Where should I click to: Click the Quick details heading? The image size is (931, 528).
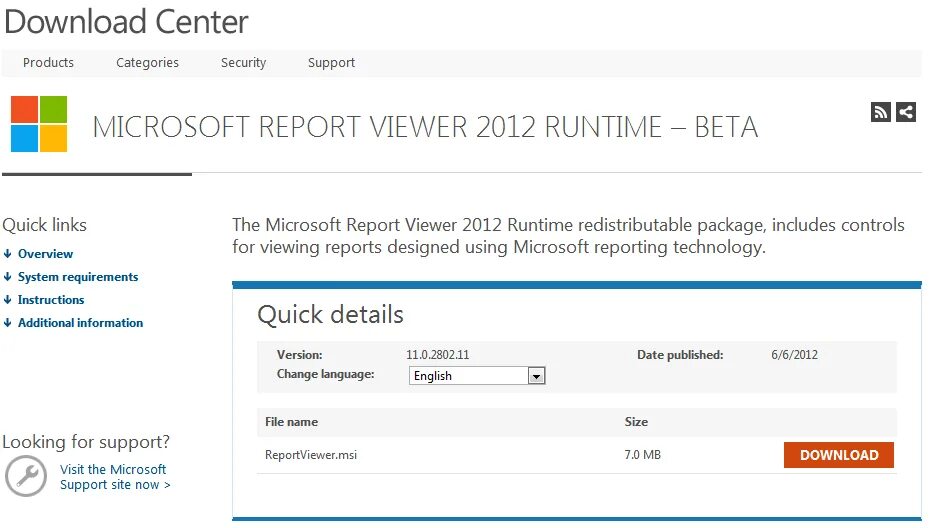(x=330, y=314)
